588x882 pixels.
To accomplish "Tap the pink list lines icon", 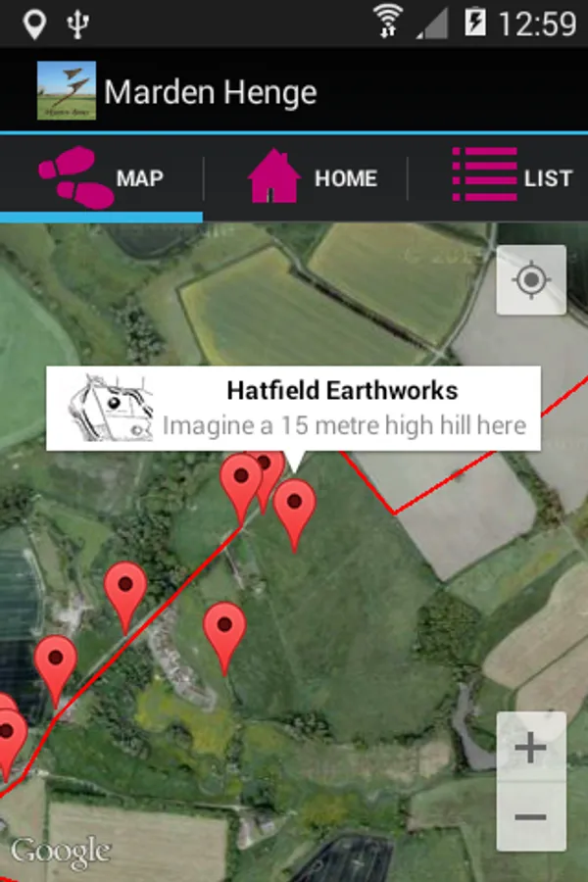I will point(484,173).
